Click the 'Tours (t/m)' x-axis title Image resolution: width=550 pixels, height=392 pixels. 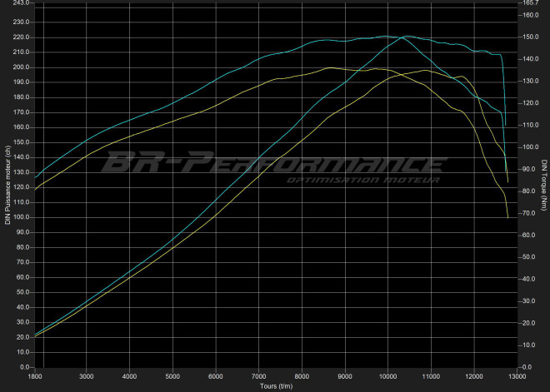(x=275, y=385)
